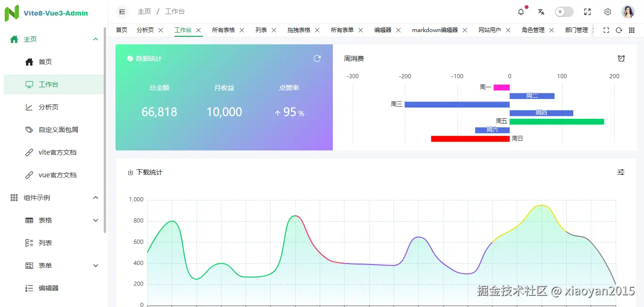The height and width of the screenshot is (307, 644).
Task: Open 列表 in the sidebar
Action: (54, 243)
